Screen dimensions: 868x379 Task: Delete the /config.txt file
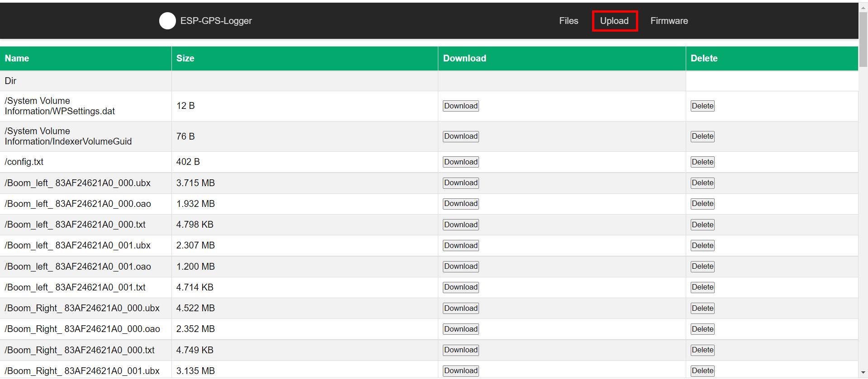702,162
